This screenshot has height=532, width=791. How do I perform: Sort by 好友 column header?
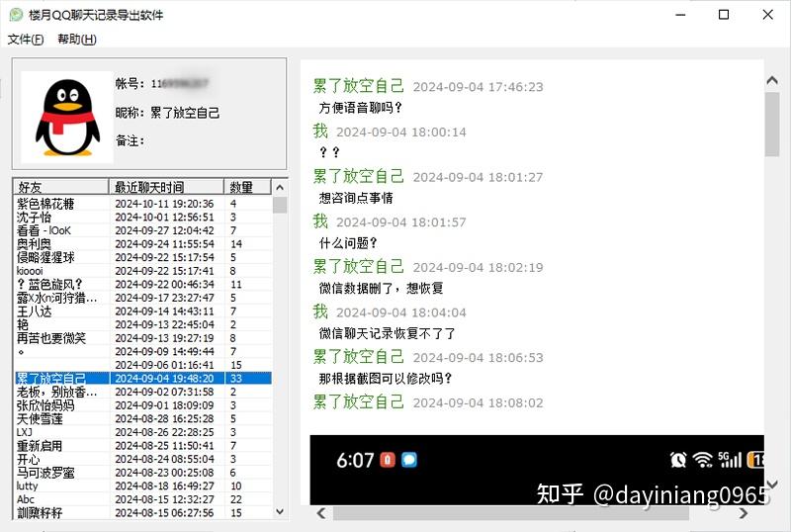(60, 187)
